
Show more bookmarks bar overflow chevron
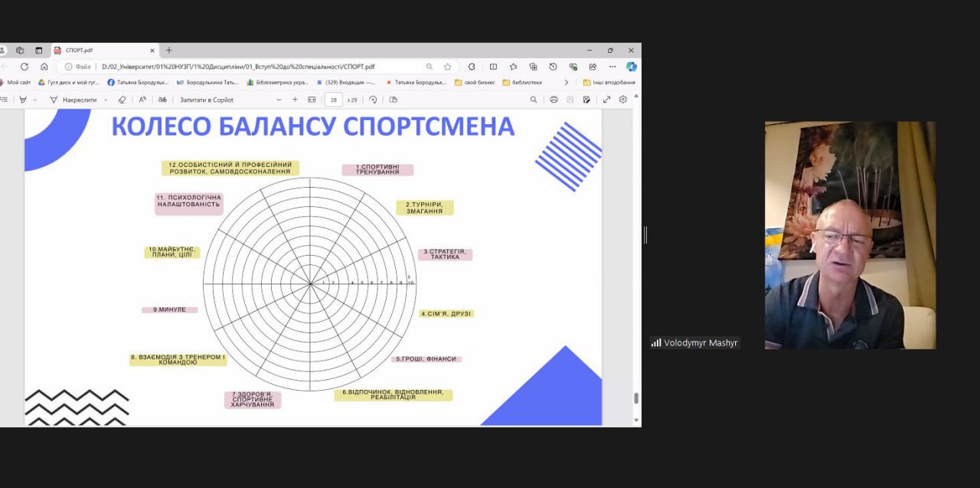pos(567,82)
